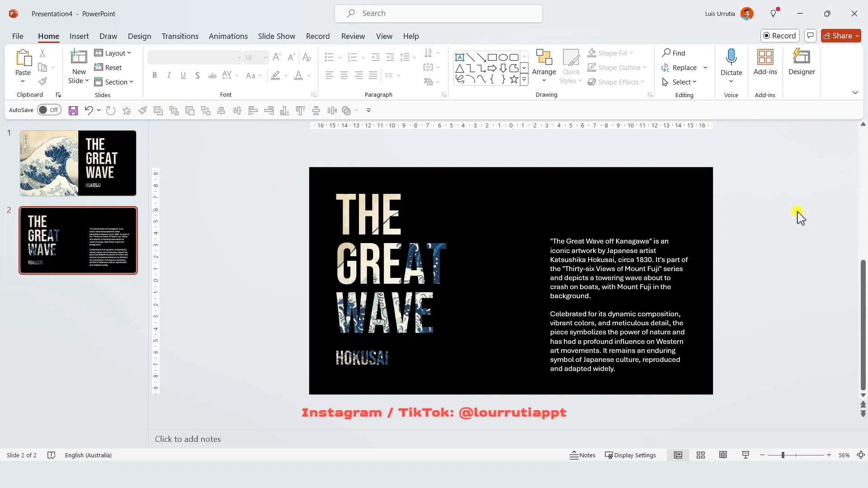Expand the Section dropdown
This screenshot has width=868, height=488.
tap(113, 82)
